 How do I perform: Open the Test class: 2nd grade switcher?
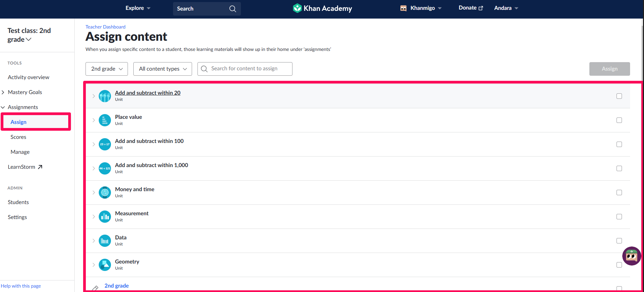29,35
